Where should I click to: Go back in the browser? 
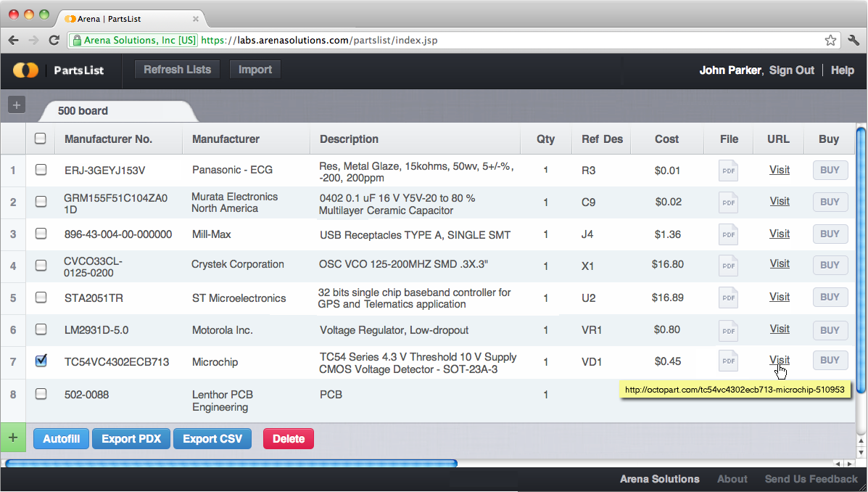tap(14, 41)
